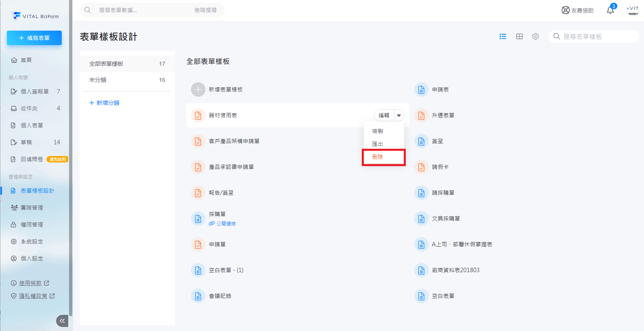Viewport: 644px width, 331px height.
Task: Collapse the sidebar with double-chevron icon
Action: tap(62, 321)
